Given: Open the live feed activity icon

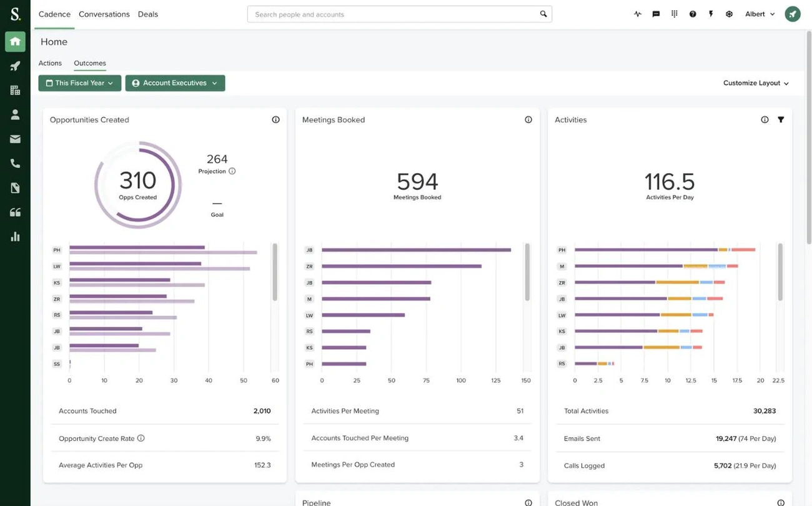Looking at the screenshot, I should coord(637,13).
